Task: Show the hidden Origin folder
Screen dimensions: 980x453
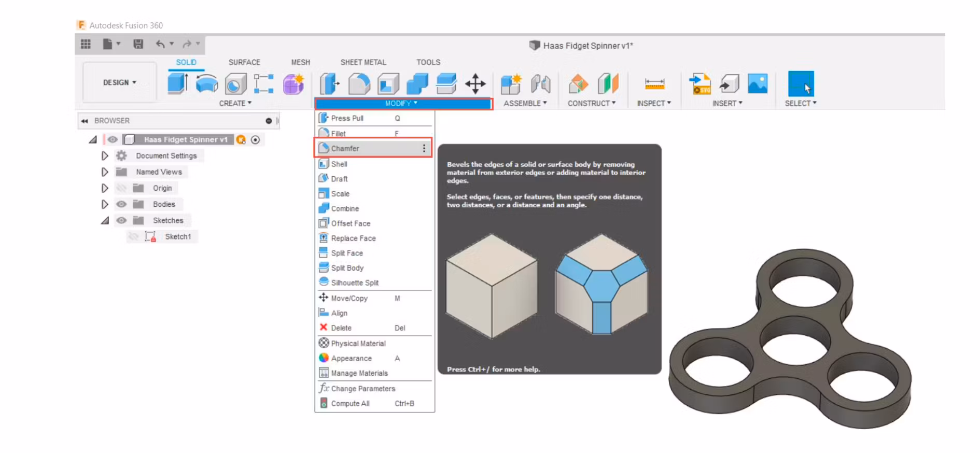Action: (121, 188)
